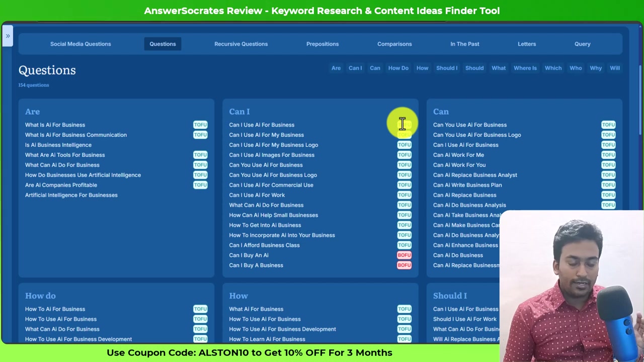Viewport: 644px width, 362px height.
Task: Click 'Can Ai Work For You' question
Action: 459,165
